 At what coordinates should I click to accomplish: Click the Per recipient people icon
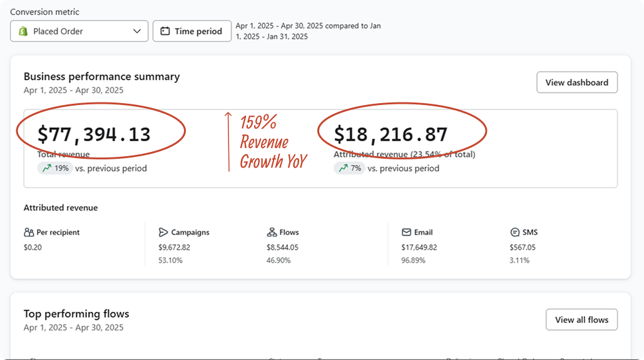(x=29, y=232)
